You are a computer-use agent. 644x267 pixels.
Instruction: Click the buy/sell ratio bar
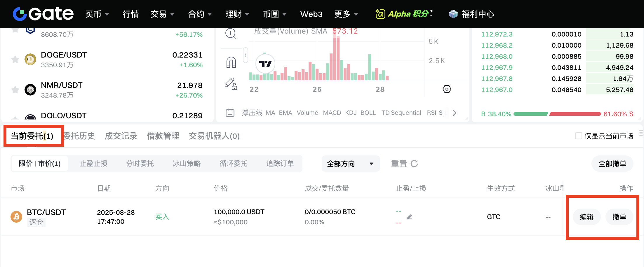(x=557, y=114)
